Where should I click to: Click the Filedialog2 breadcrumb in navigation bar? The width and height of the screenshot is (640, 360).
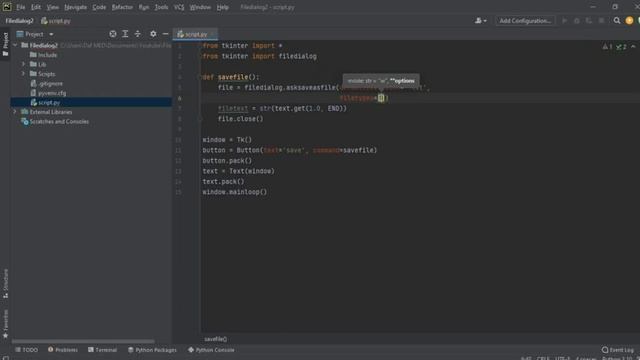click(x=19, y=21)
